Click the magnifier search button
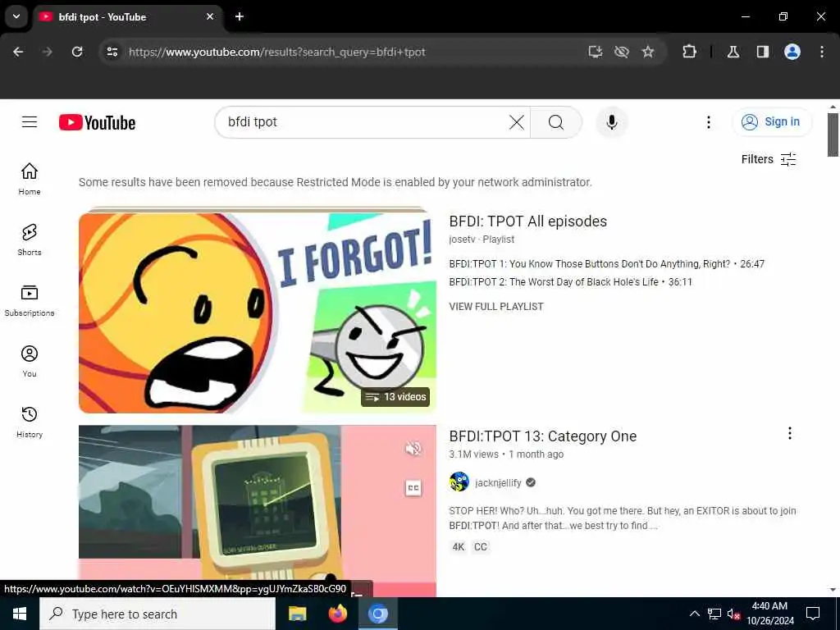 [555, 122]
